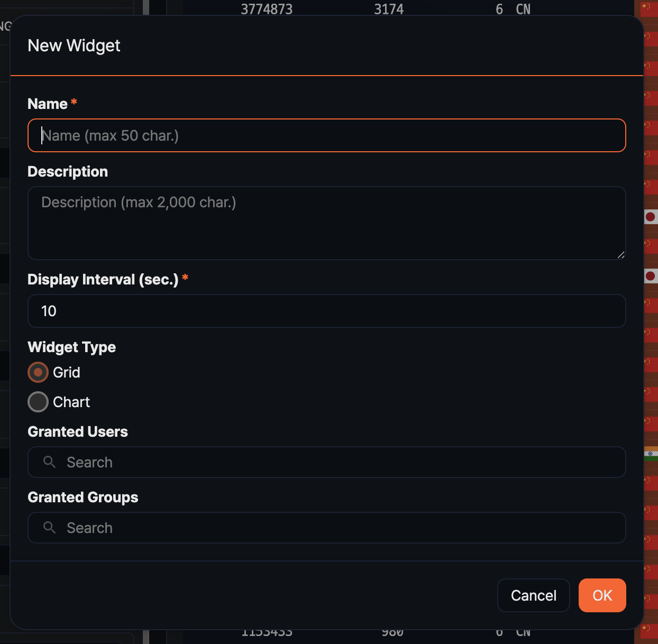The width and height of the screenshot is (658, 644).
Task: Click the Granted Users search box
Action: click(326, 462)
